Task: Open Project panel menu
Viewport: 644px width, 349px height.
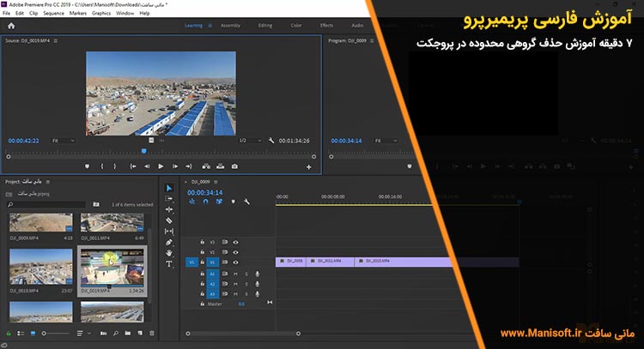Action: (47, 182)
